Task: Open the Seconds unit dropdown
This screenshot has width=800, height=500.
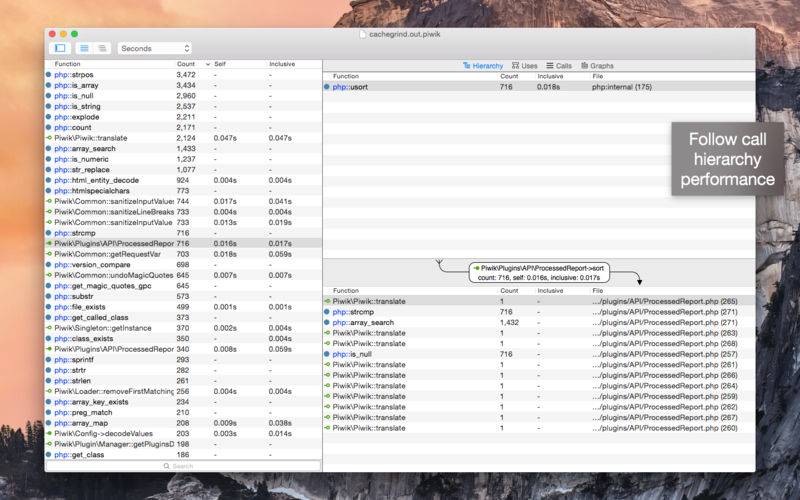Action: [155, 48]
